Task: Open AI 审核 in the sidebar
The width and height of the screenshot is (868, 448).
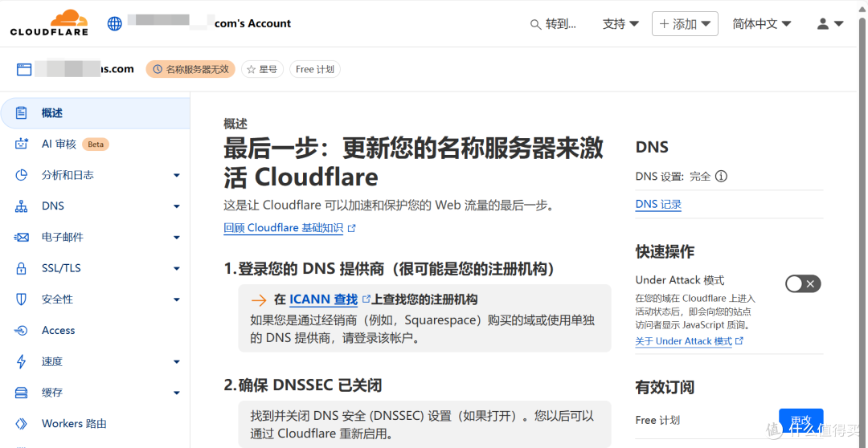Action: point(95,145)
